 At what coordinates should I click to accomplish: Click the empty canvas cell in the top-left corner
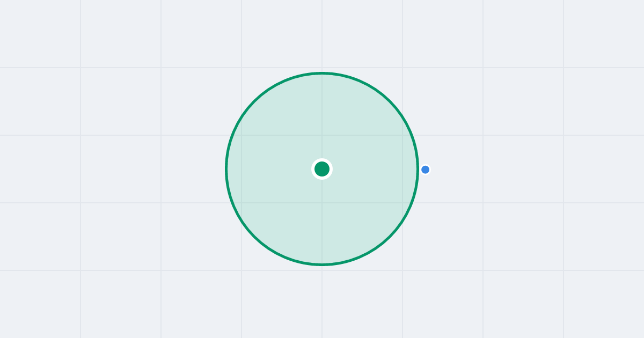tap(40, 34)
